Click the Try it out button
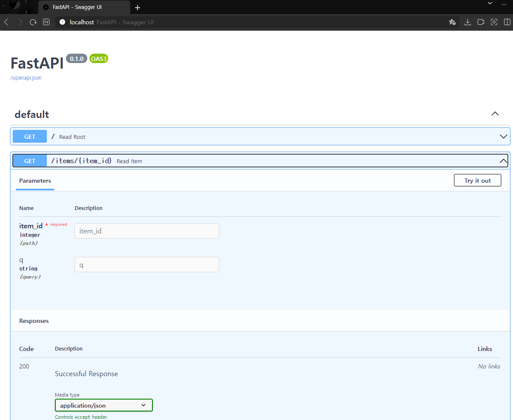The image size is (513, 420). 478,181
